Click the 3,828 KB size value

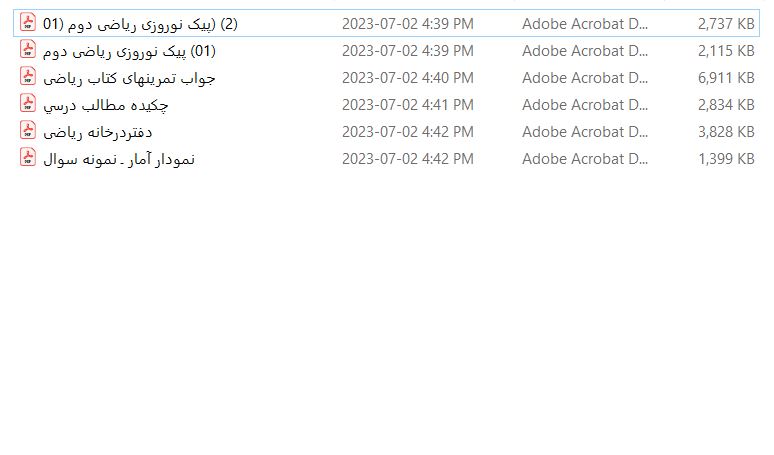(x=726, y=132)
